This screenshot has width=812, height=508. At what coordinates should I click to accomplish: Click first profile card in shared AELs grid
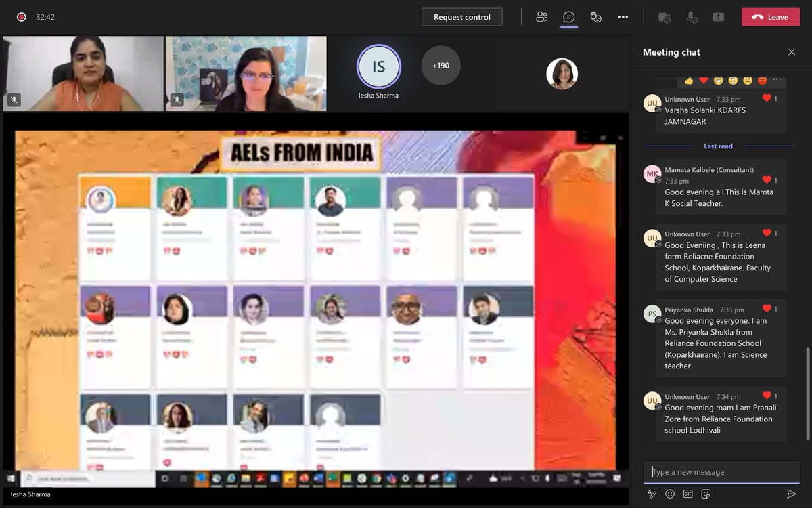114,228
